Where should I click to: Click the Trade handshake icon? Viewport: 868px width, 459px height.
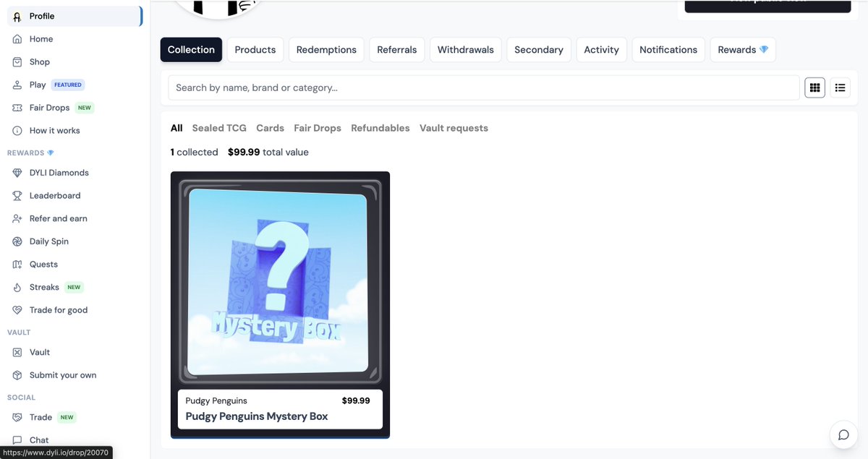[17, 417]
